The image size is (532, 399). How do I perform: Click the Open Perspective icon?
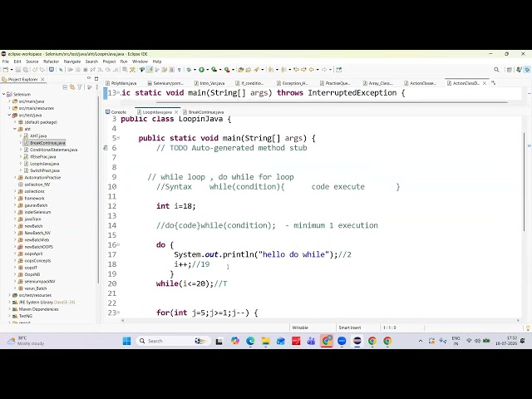tap(510, 70)
